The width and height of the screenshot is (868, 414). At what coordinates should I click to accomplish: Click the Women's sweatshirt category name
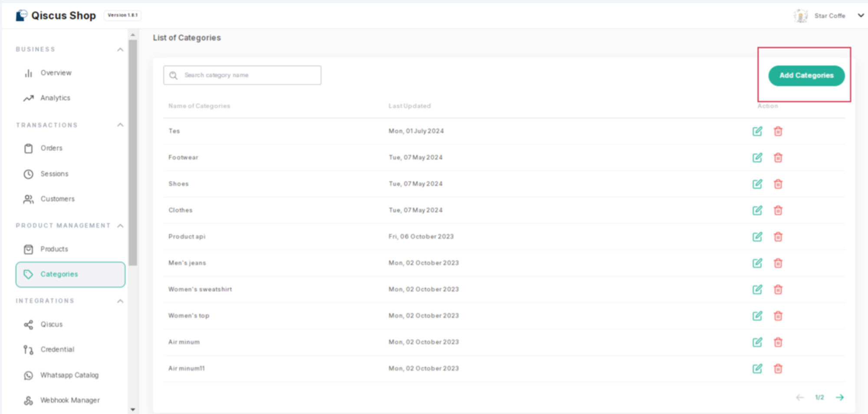[200, 289]
